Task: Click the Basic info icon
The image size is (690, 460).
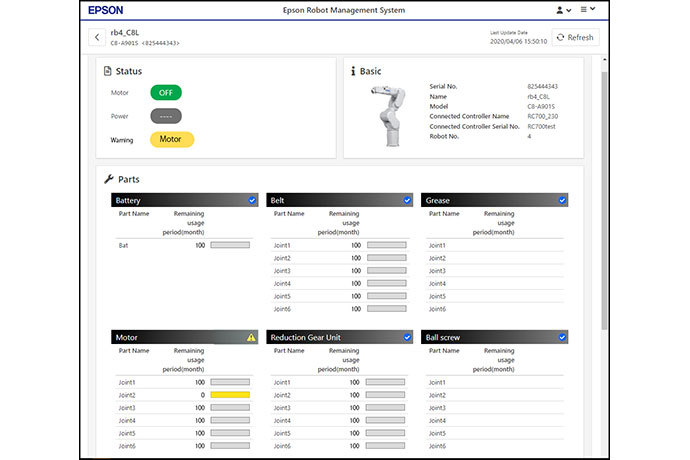Action: click(353, 71)
